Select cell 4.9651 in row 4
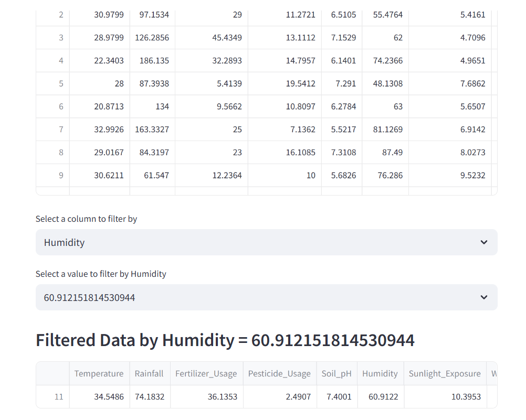The image size is (526, 420). [450, 61]
